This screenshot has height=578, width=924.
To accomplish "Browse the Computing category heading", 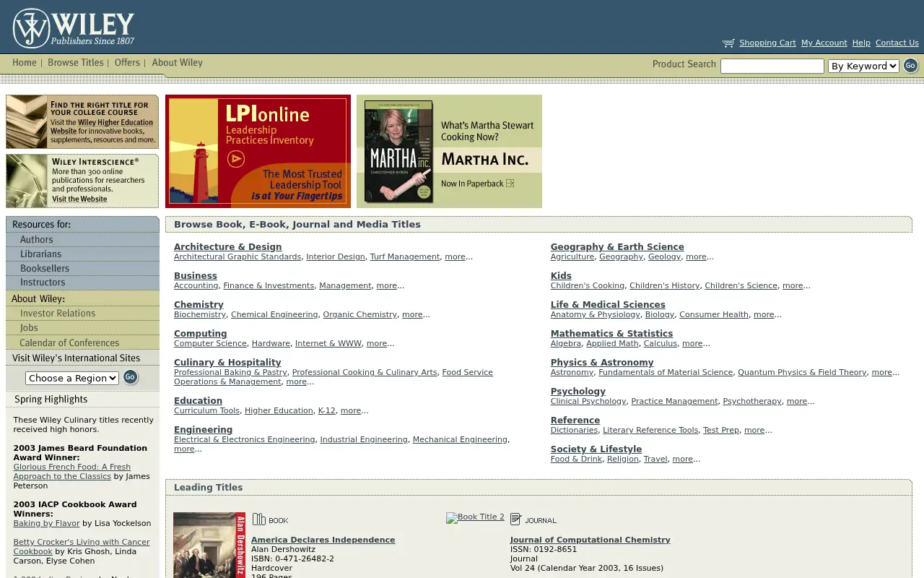I will click(201, 334).
